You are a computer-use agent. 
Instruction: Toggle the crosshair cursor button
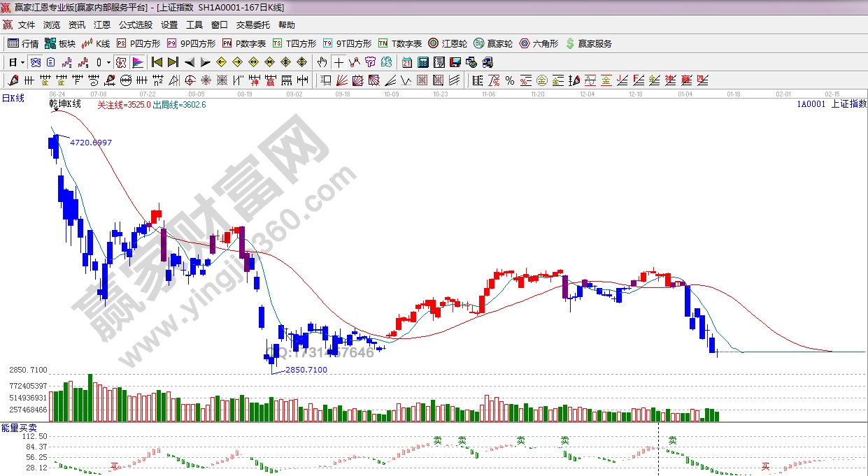point(339,62)
